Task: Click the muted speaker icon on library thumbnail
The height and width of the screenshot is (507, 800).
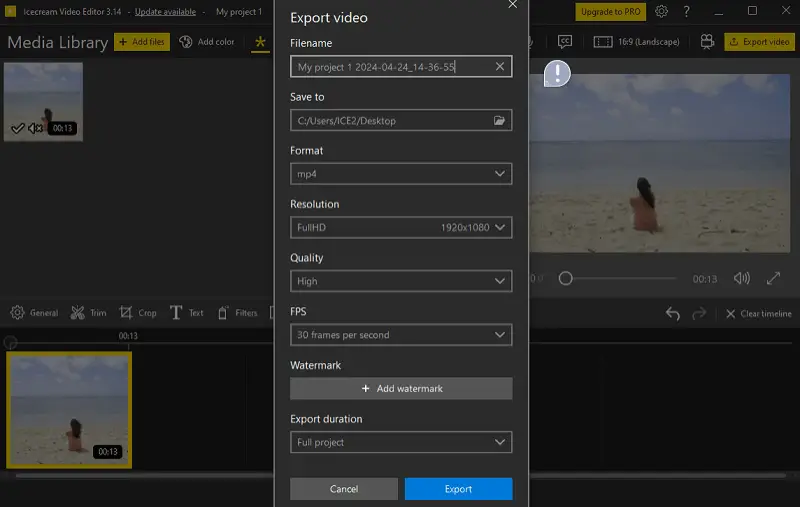Action: 35,128
